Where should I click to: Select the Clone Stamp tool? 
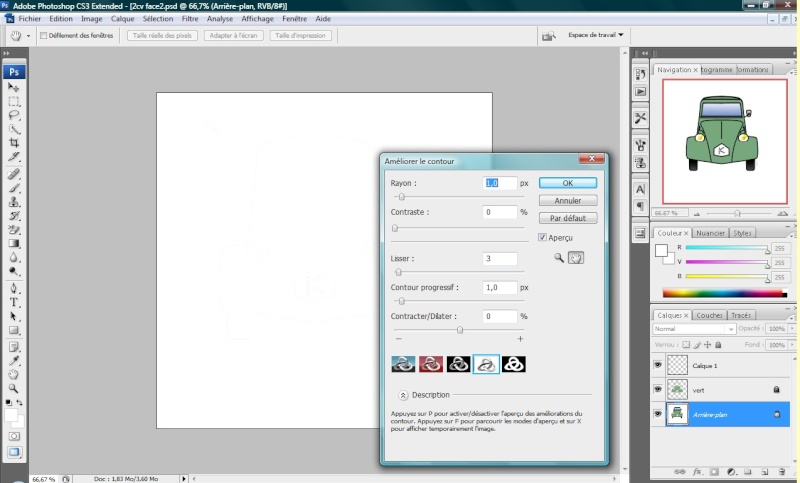(13, 202)
